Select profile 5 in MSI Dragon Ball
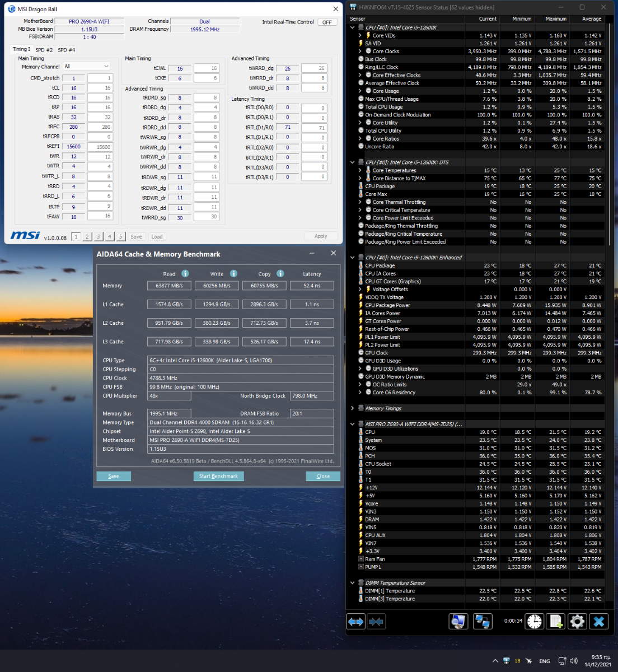This screenshot has height=672, width=618. coord(121,237)
